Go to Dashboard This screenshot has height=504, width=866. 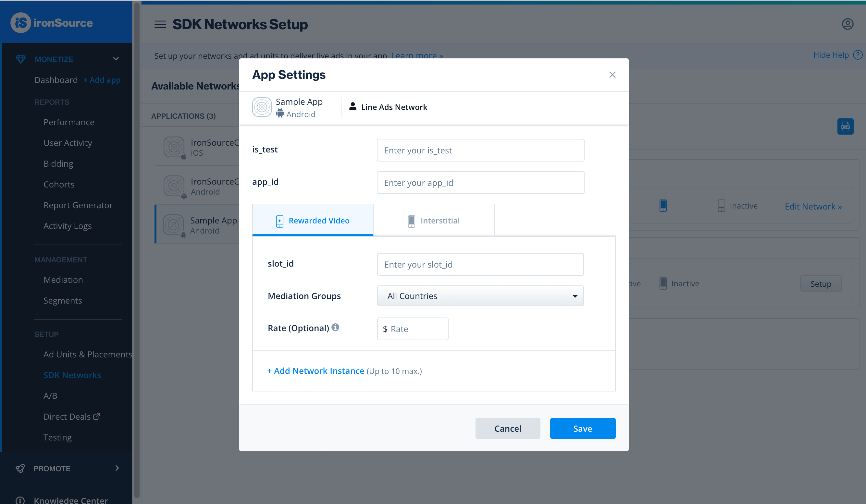tap(56, 80)
